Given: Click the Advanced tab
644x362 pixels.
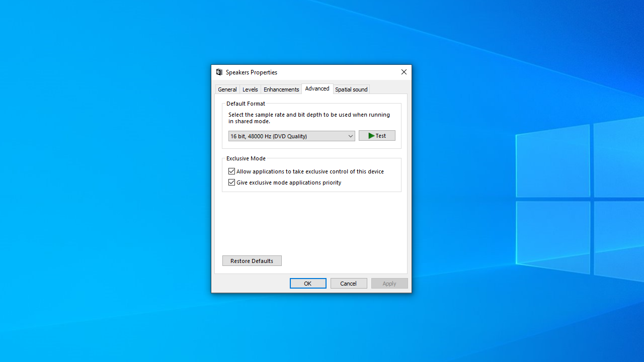Looking at the screenshot, I should click(x=317, y=88).
